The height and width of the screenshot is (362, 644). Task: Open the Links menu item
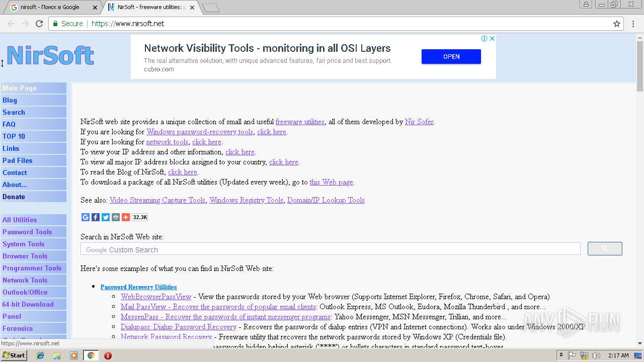point(34,148)
